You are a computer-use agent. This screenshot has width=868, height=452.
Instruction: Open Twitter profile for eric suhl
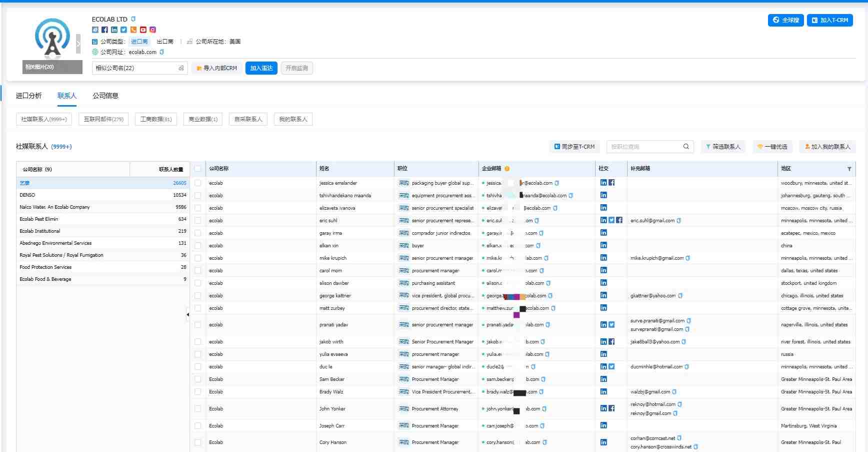(611, 220)
